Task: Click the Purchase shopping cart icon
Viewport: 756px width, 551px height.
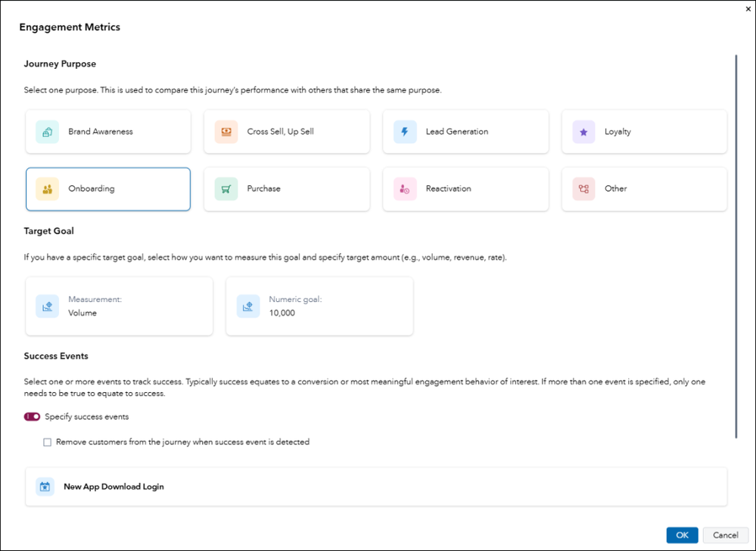Action: (x=226, y=189)
